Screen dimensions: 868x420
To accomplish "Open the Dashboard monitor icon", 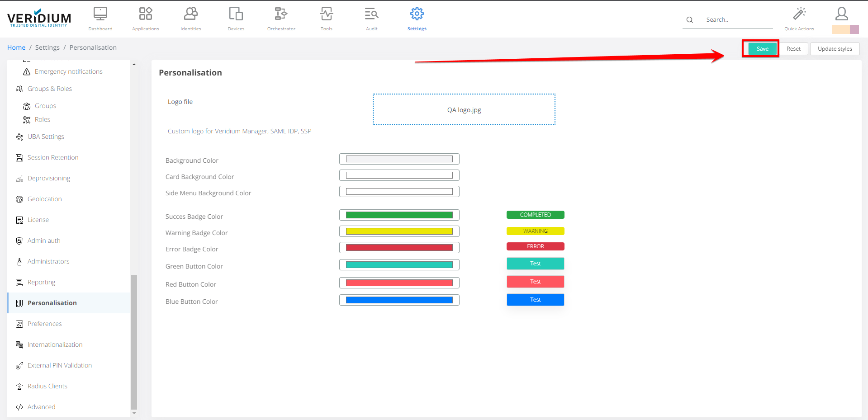I will pyautogui.click(x=100, y=14).
